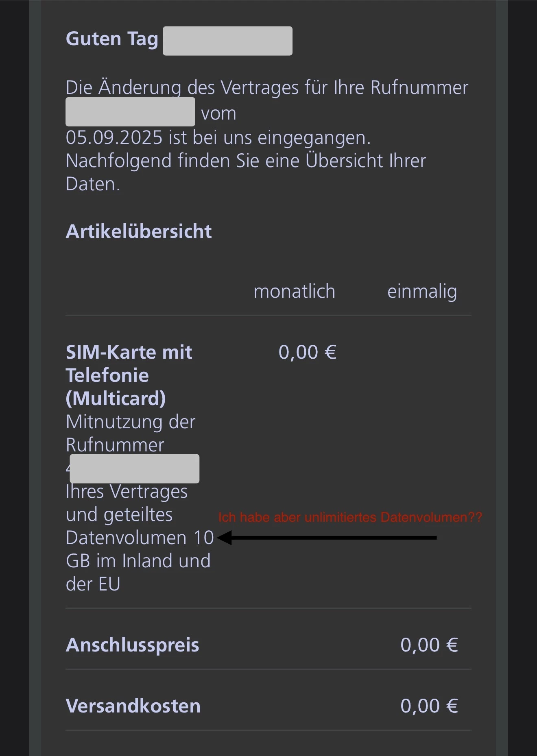Select the Artikelübersicht heading

(139, 231)
